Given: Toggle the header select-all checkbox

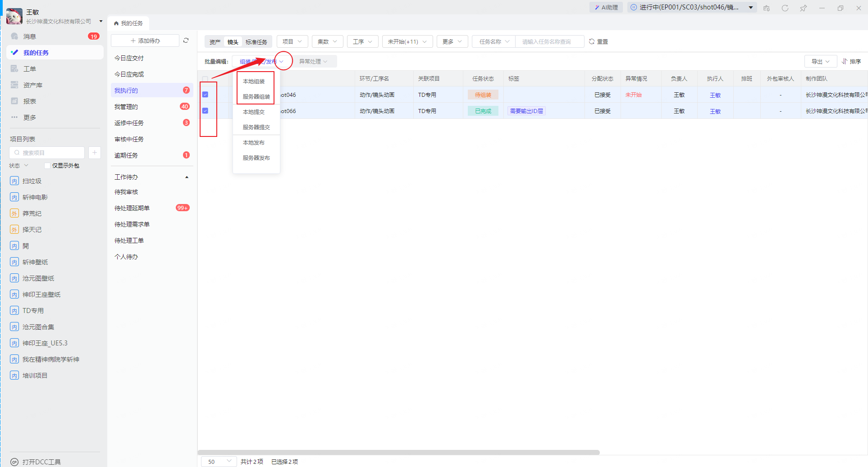Looking at the screenshot, I should 205,79.
